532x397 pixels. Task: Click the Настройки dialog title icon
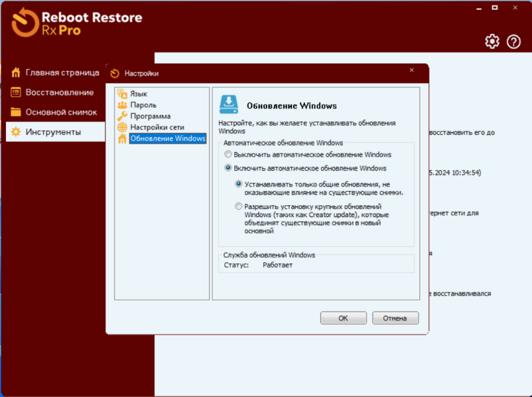[115, 73]
